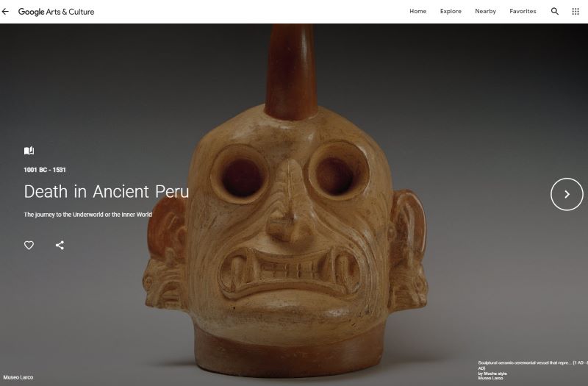
Task: Open the Home menu item
Action: pos(417,11)
